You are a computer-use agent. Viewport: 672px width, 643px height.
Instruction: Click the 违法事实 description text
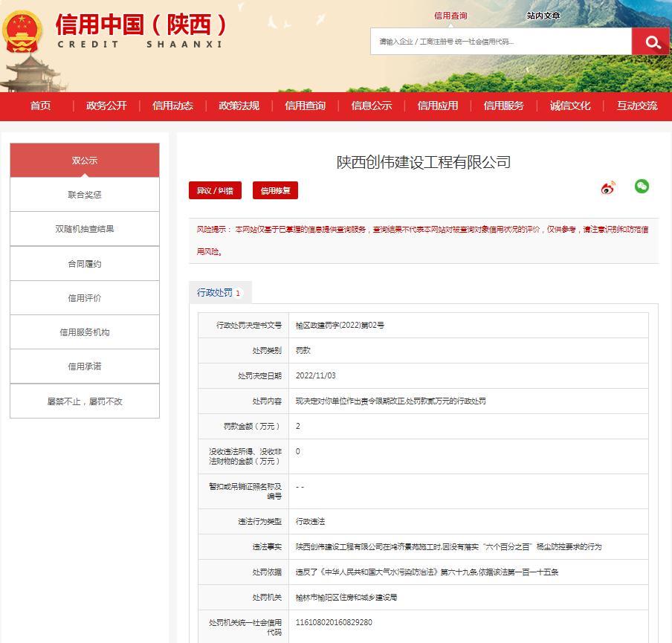click(x=449, y=547)
